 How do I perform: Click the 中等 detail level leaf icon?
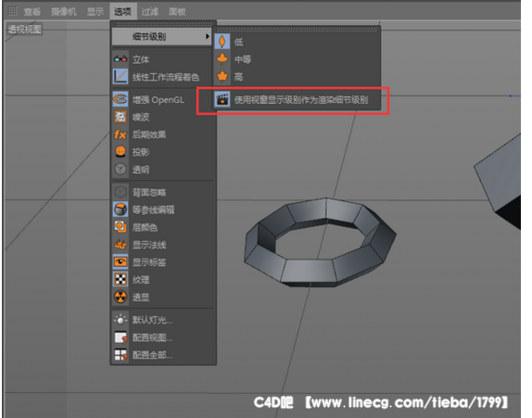[222, 59]
